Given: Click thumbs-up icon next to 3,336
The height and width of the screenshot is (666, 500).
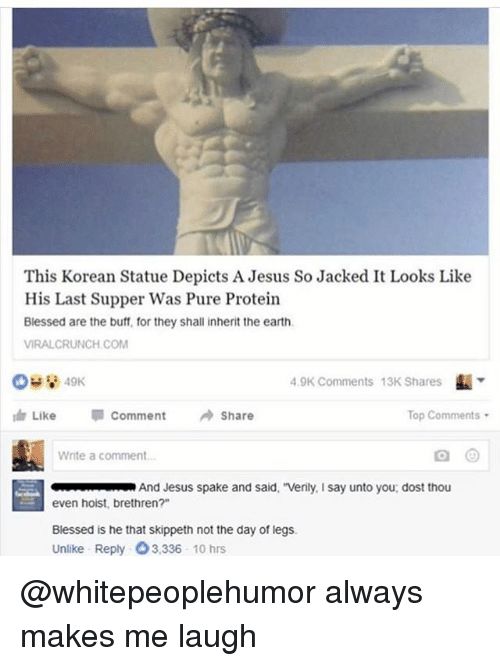Looking at the screenshot, I should tap(141, 549).
